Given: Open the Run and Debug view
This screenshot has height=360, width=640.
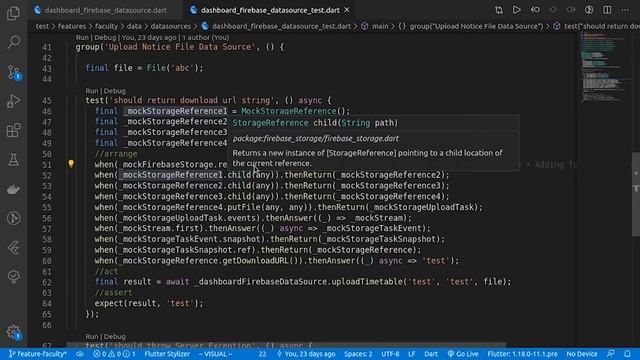Looking at the screenshot, I should pyautogui.click(x=13, y=101).
